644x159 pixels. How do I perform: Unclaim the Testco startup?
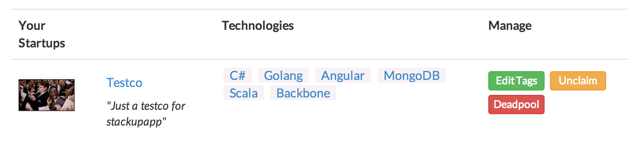pyautogui.click(x=578, y=81)
